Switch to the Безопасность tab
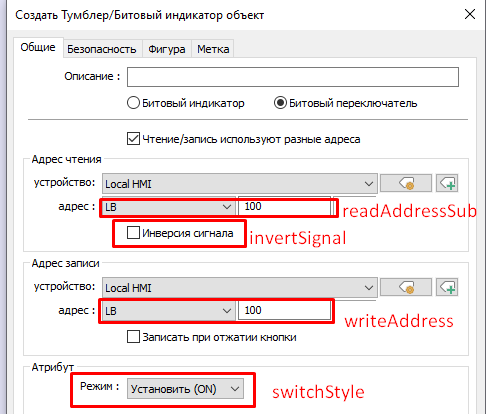The image size is (486, 414). [102, 49]
